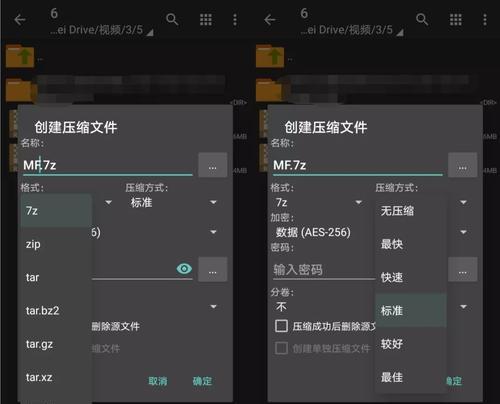Check 创建单独压缩文件 box in right dialog

coord(281,348)
